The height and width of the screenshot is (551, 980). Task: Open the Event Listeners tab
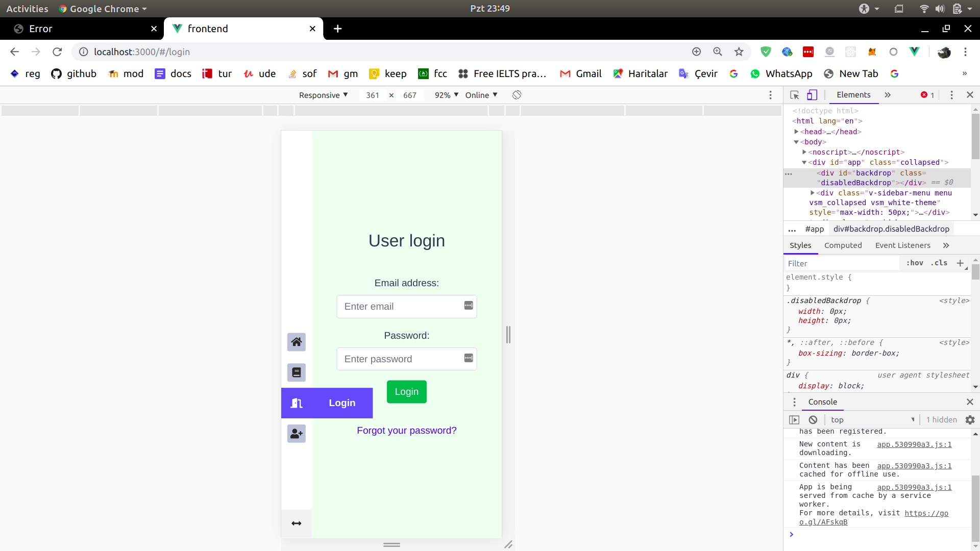coord(902,245)
